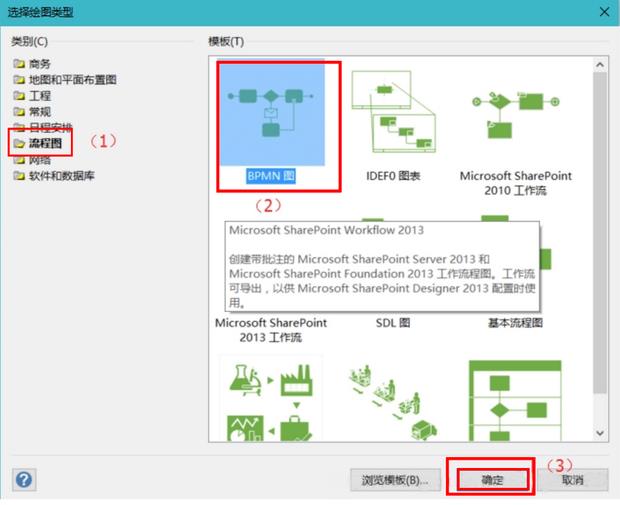The image size is (620, 505).
Task: Open the 工程 category folder
Action: [32, 96]
